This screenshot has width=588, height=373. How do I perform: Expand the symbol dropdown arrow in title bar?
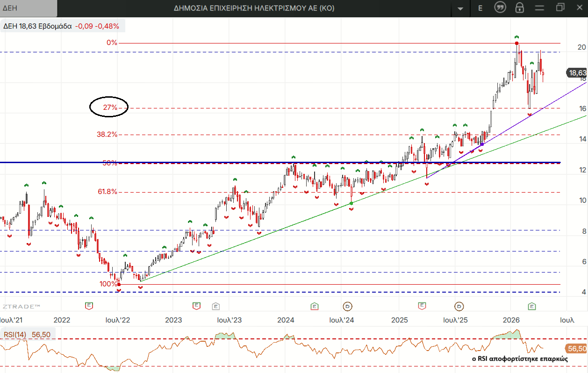tap(460, 9)
